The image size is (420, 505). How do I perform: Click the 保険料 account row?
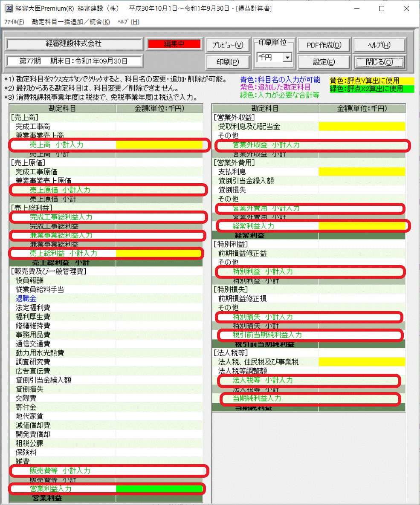click(x=106, y=452)
